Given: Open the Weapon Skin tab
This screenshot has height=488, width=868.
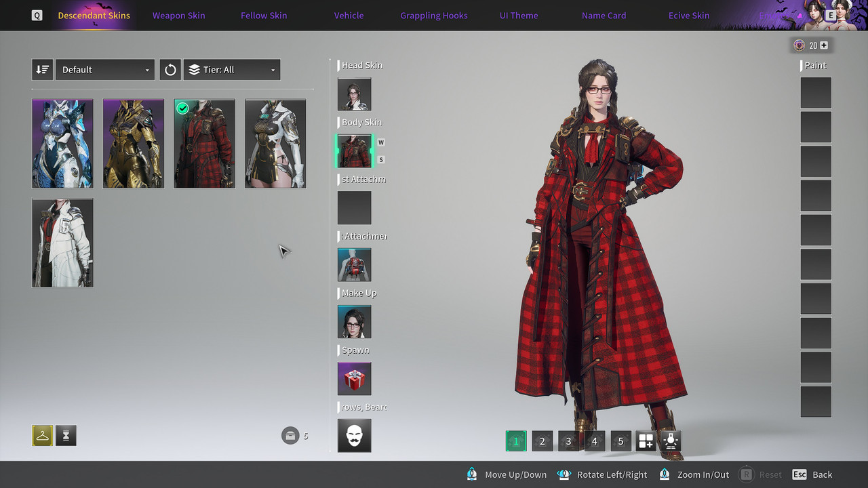Looking at the screenshot, I should coord(178,16).
